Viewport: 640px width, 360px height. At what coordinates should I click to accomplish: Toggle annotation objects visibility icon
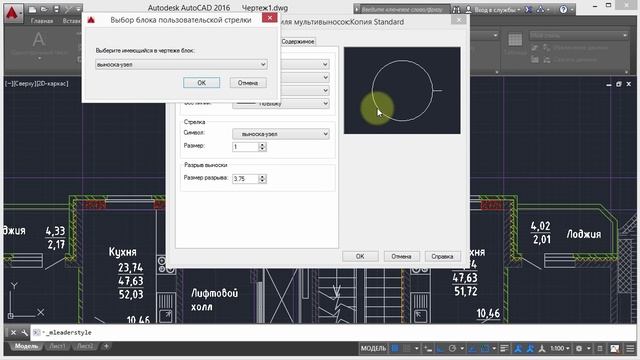pos(518,349)
